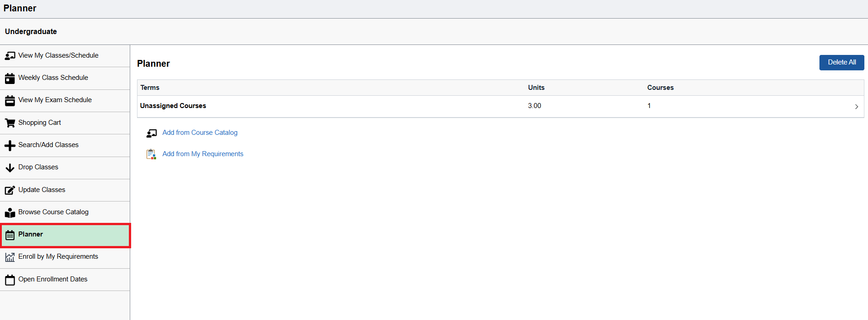The image size is (868, 320).
Task: Expand Unassigned Courses row chevron
Action: 856,107
